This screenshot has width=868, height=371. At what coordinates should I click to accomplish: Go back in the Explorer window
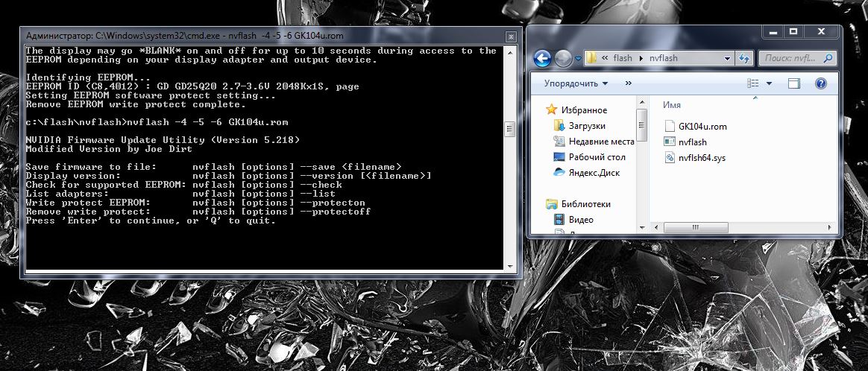pos(543,58)
